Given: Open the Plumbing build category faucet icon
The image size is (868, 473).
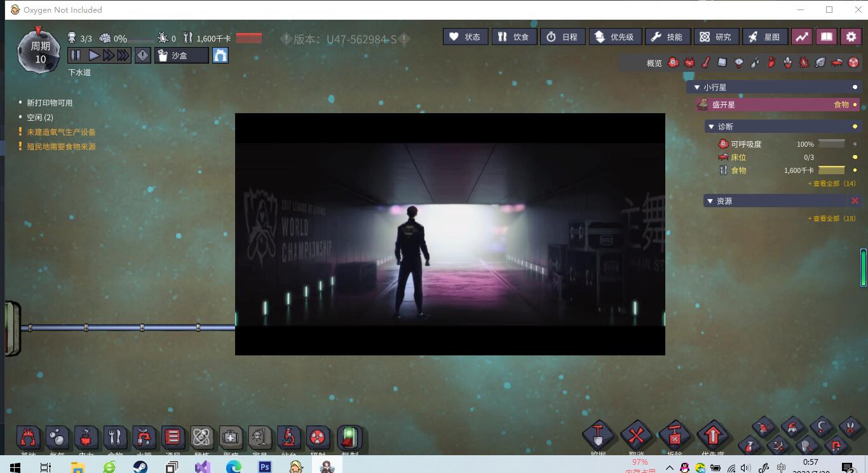Looking at the screenshot, I should pos(144,438).
